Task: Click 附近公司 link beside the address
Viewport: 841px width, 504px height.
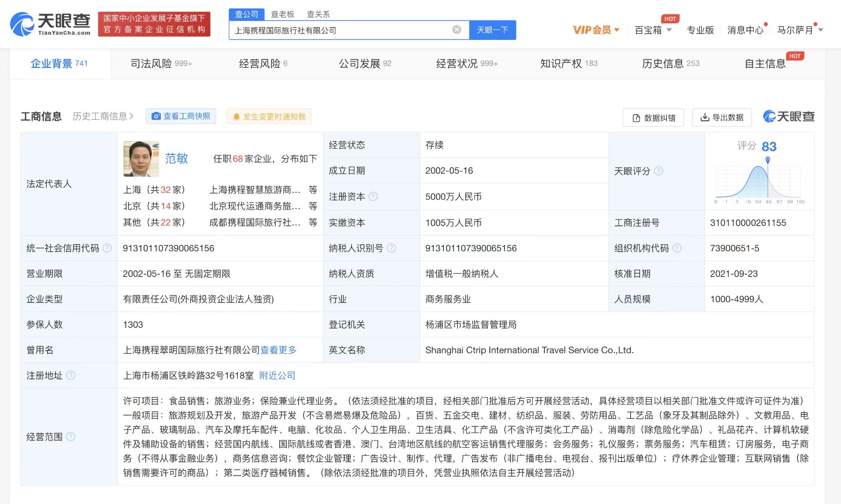Action: coord(277,375)
